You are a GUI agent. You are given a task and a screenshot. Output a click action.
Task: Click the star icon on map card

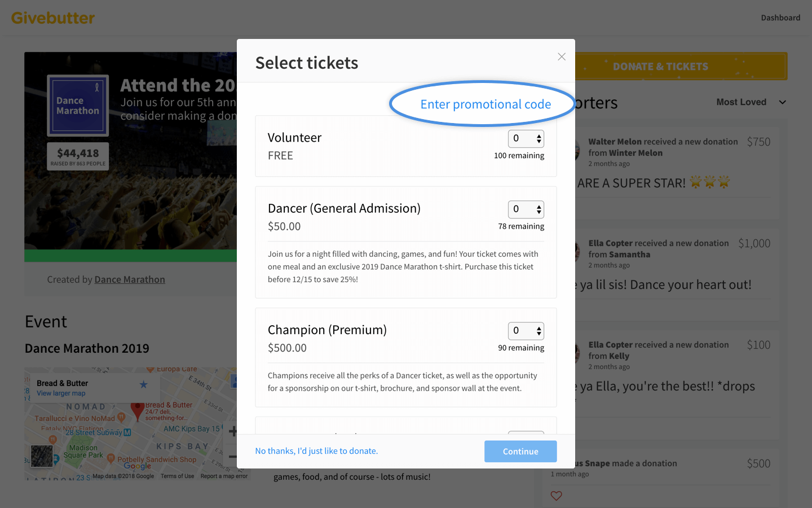click(144, 384)
